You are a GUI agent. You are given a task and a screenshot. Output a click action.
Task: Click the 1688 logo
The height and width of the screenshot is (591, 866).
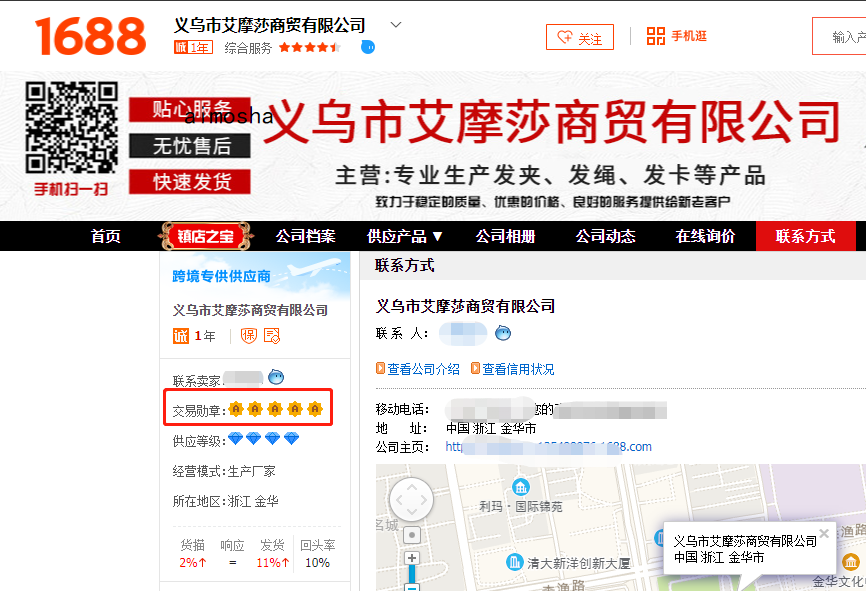[x=91, y=36]
